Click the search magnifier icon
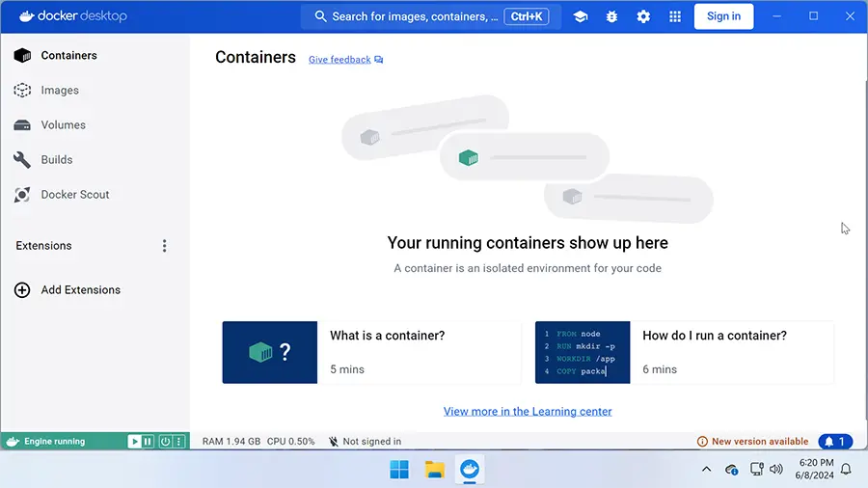 (x=320, y=16)
